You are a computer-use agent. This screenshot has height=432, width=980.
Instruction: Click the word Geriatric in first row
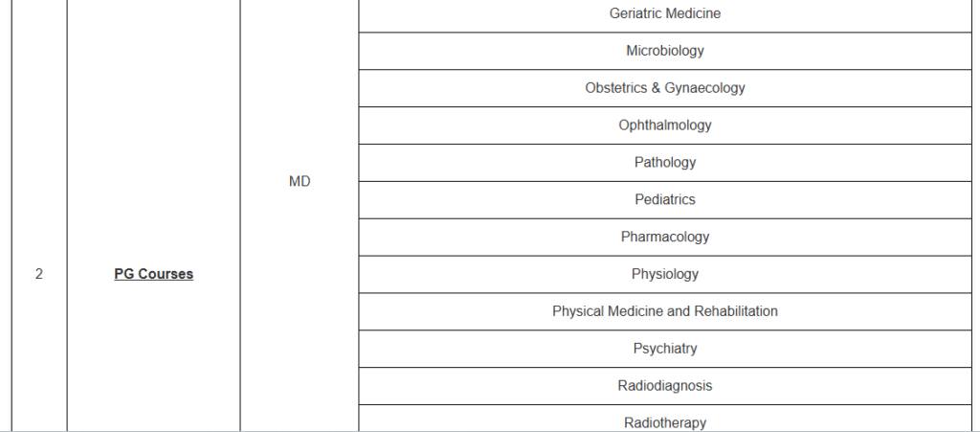point(635,13)
